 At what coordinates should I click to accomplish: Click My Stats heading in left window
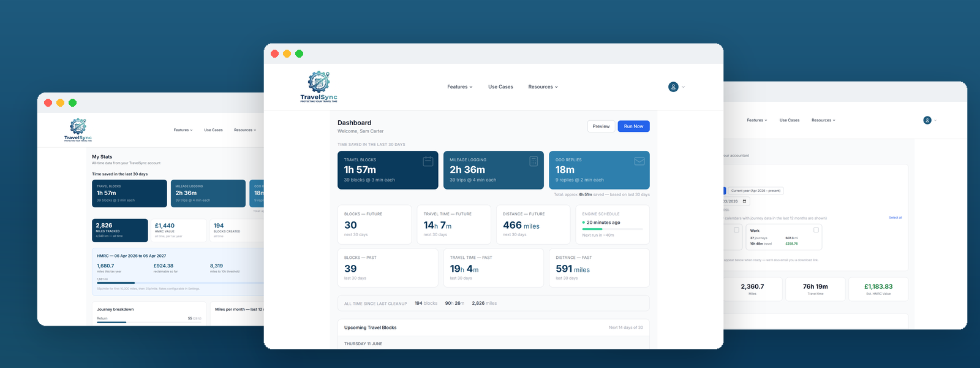point(102,157)
